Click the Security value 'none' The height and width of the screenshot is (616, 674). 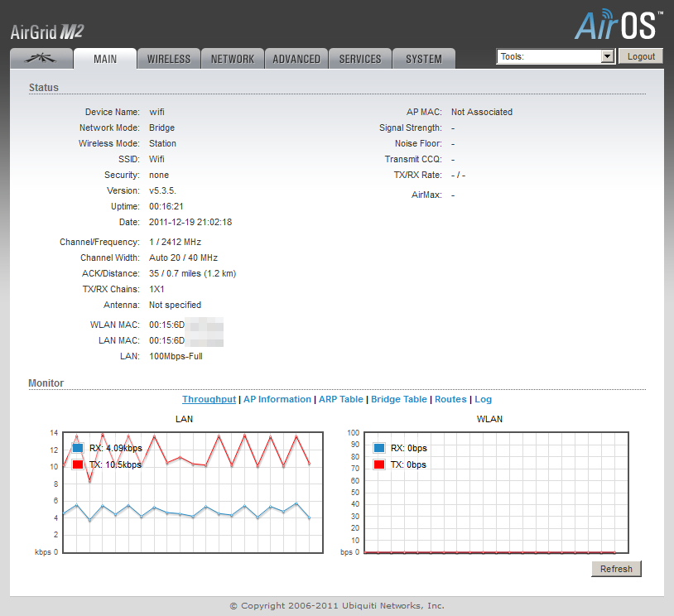coord(159,176)
